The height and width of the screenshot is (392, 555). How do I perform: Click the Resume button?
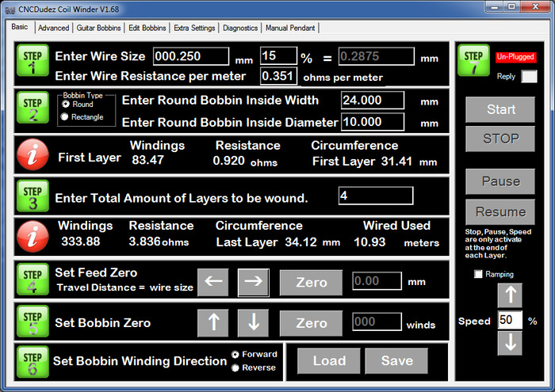point(500,212)
